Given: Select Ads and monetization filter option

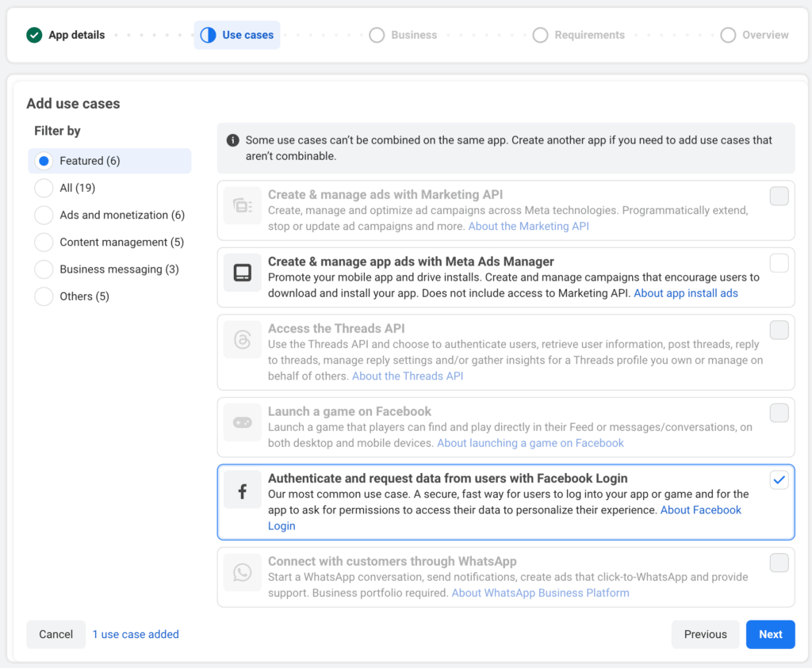Looking at the screenshot, I should coord(44,215).
